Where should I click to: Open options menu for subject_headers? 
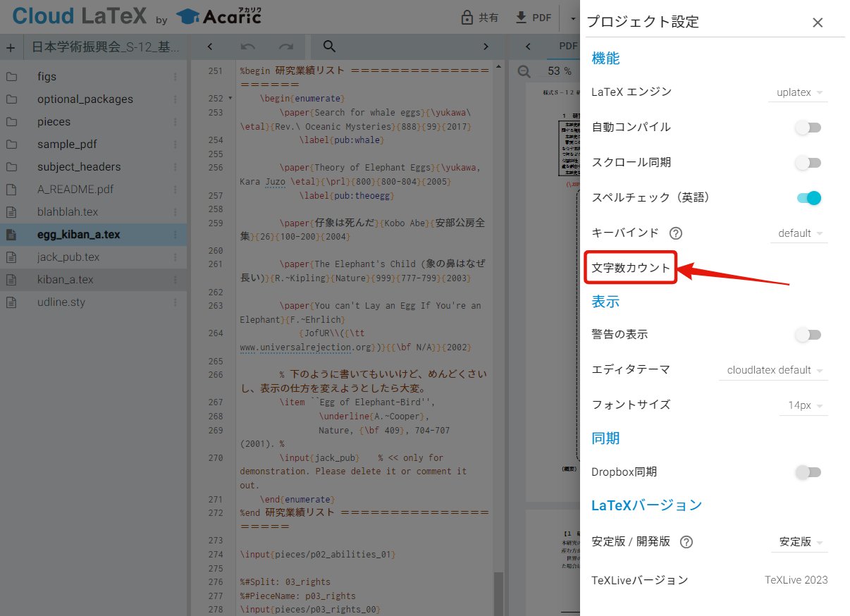tap(175, 167)
